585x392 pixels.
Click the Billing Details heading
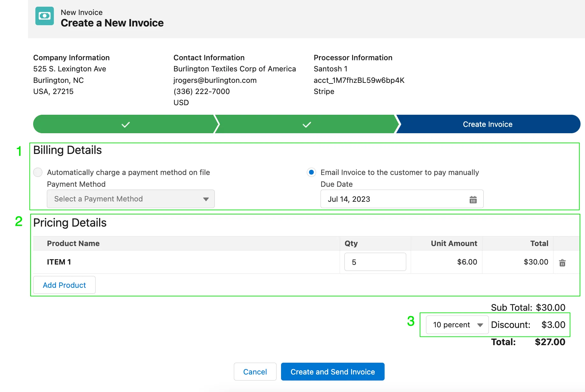coord(68,150)
